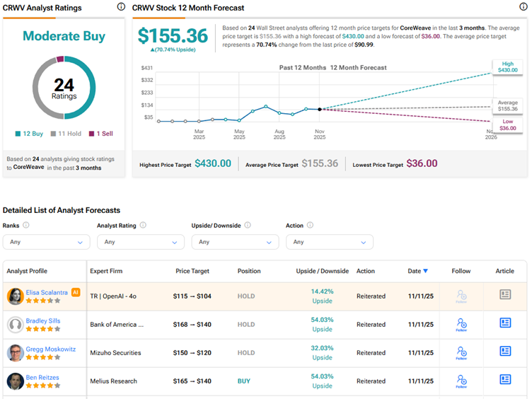Click the teal Buy legend swatch
This screenshot has height=399, width=532.
pos(18,133)
